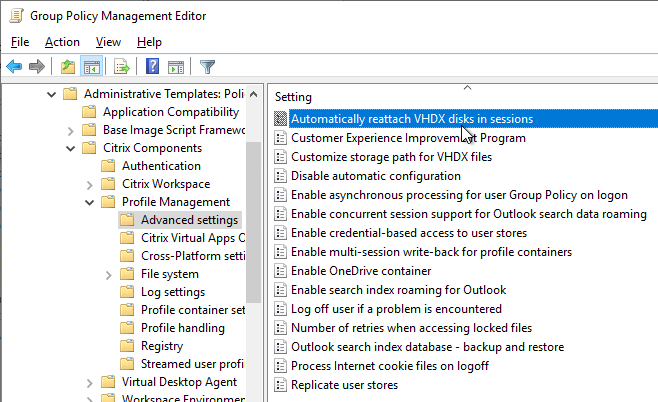Click the Customer Experience Improvement Program policy icon

click(280, 138)
